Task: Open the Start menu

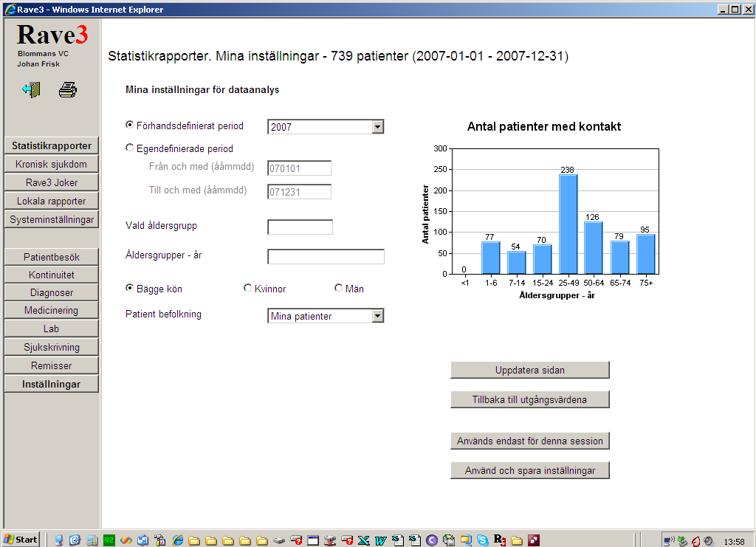Action: (x=20, y=540)
